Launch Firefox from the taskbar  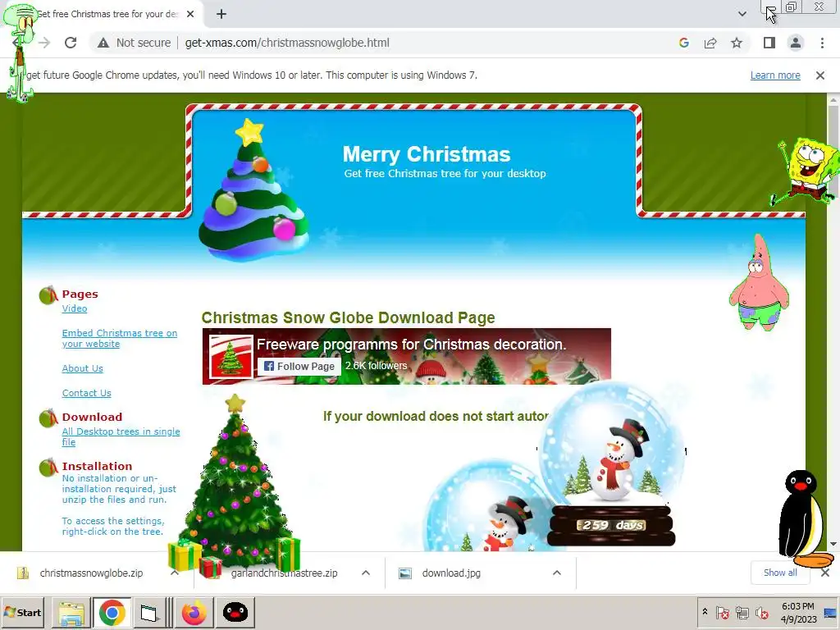194,613
